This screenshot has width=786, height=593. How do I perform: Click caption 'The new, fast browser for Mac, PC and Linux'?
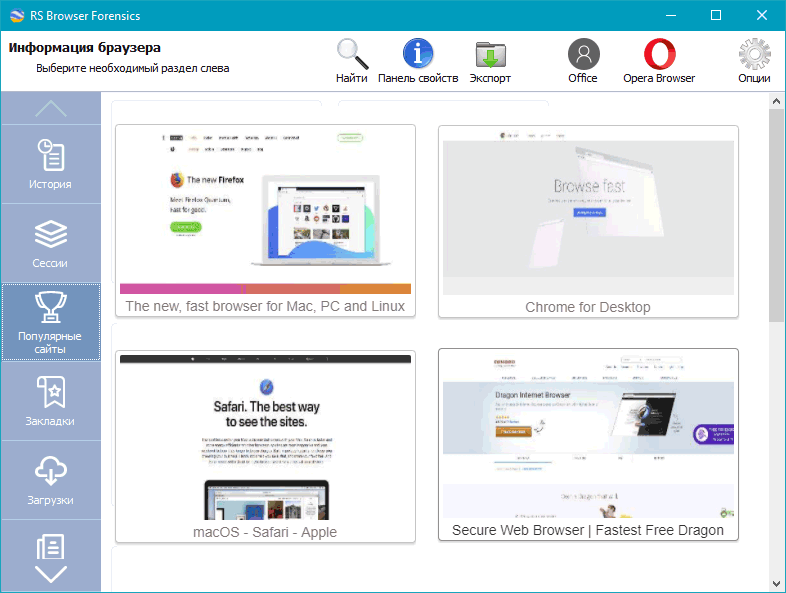pyautogui.click(x=265, y=306)
